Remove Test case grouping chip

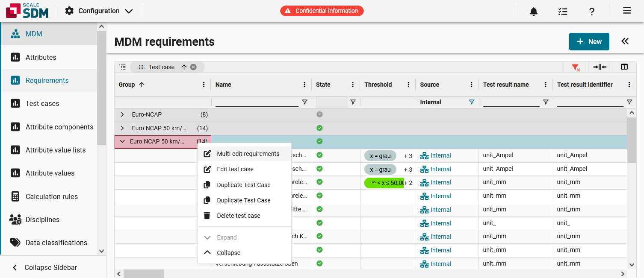(193, 67)
